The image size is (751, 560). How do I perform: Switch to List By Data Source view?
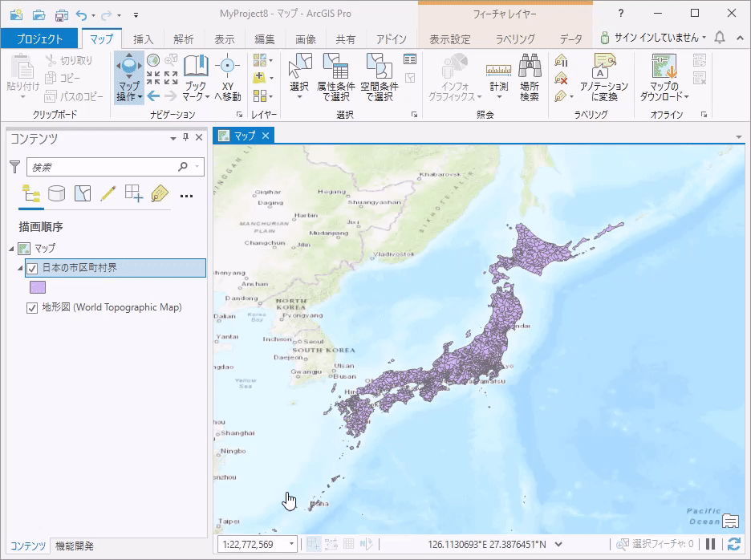(x=56, y=193)
